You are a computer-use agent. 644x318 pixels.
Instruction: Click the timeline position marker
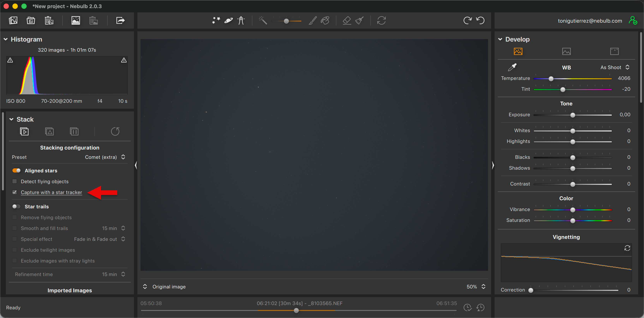[296, 310]
